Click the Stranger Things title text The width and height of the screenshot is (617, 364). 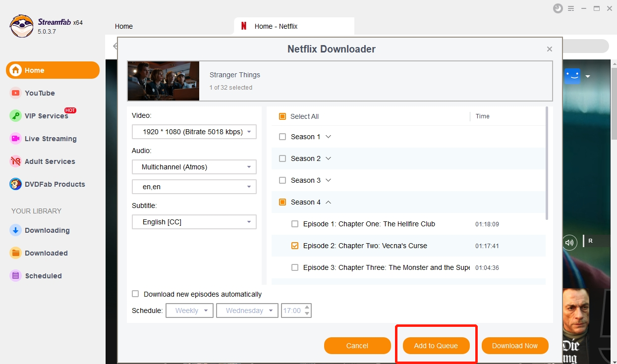click(x=235, y=75)
